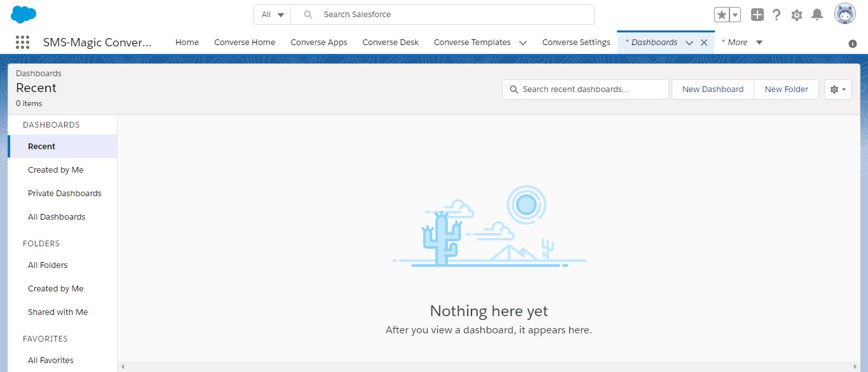Click the Salesforce cloud logo

click(x=24, y=14)
